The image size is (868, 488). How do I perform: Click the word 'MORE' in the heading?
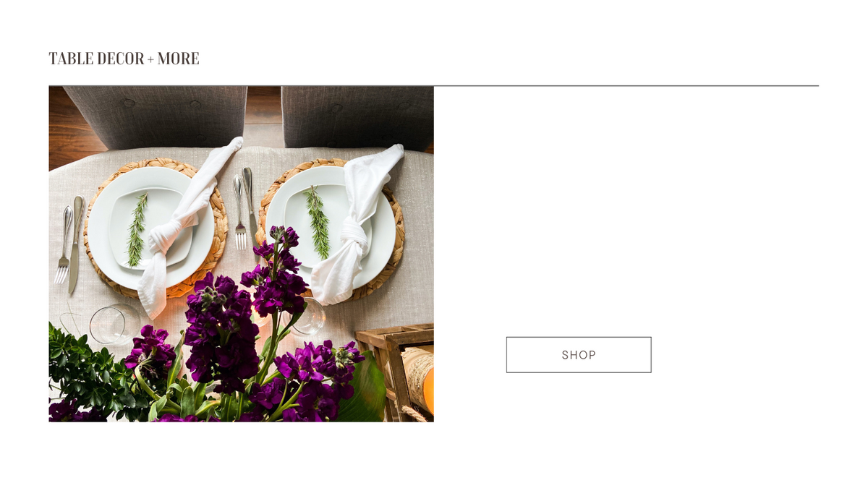(x=178, y=59)
